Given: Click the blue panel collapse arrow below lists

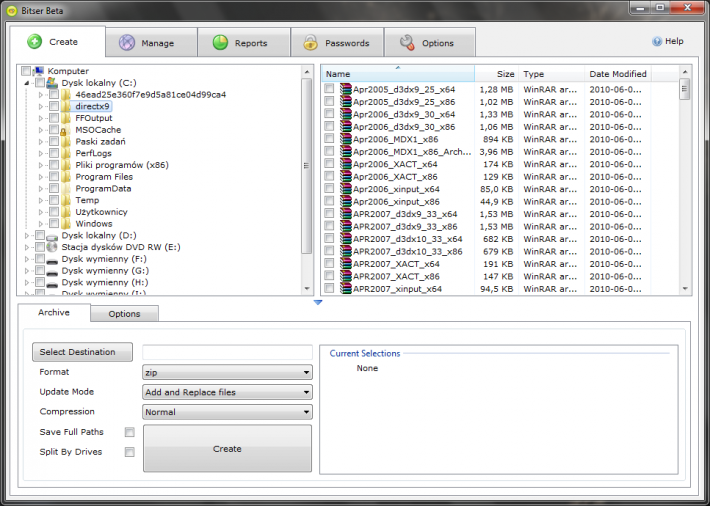Looking at the screenshot, I should (x=318, y=302).
